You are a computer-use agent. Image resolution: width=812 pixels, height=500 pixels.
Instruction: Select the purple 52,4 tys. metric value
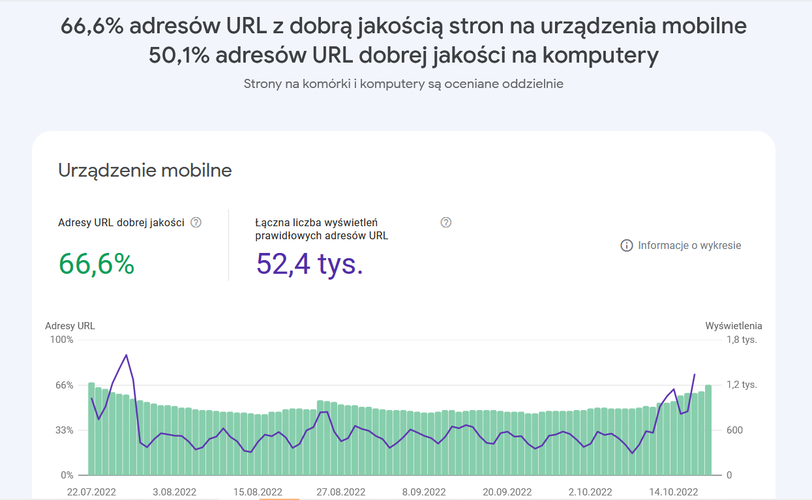310,264
